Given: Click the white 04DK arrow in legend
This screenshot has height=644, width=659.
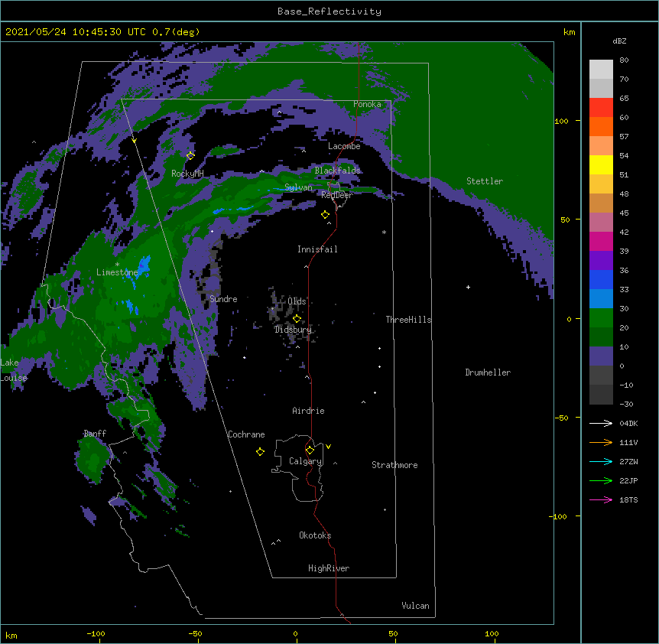Looking at the screenshot, I should pos(601,423).
